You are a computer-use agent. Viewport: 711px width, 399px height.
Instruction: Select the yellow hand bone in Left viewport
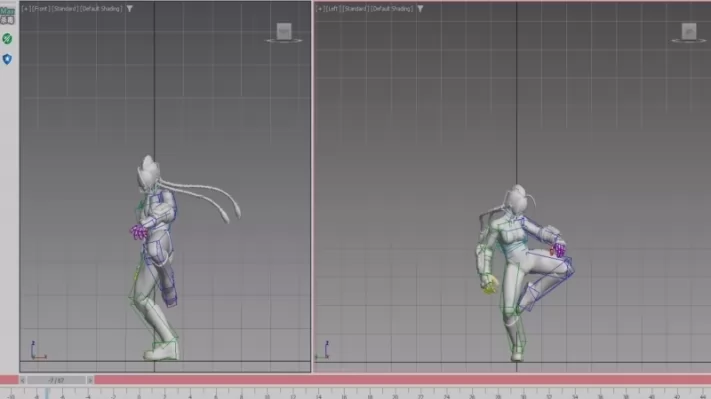[489, 287]
